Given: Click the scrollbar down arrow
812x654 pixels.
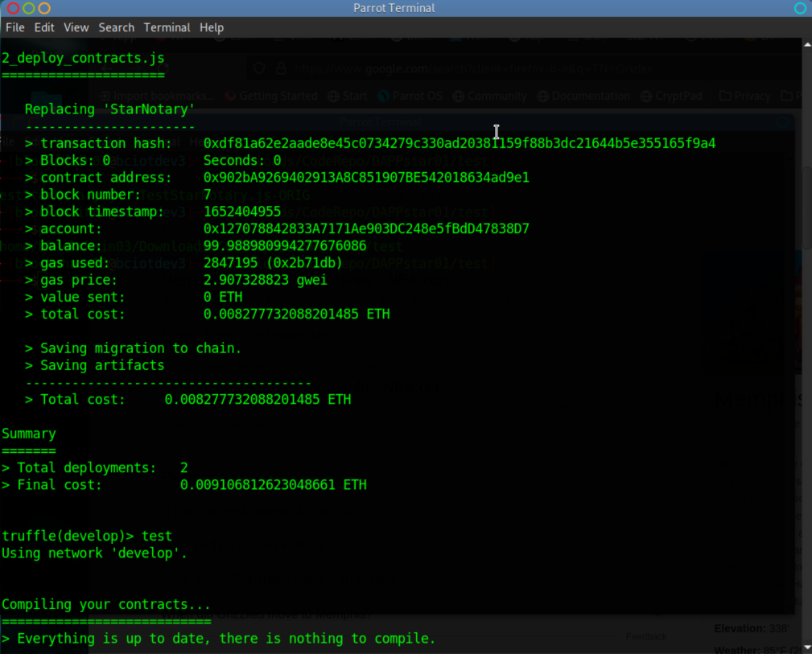Looking at the screenshot, I should click(x=807, y=648).
